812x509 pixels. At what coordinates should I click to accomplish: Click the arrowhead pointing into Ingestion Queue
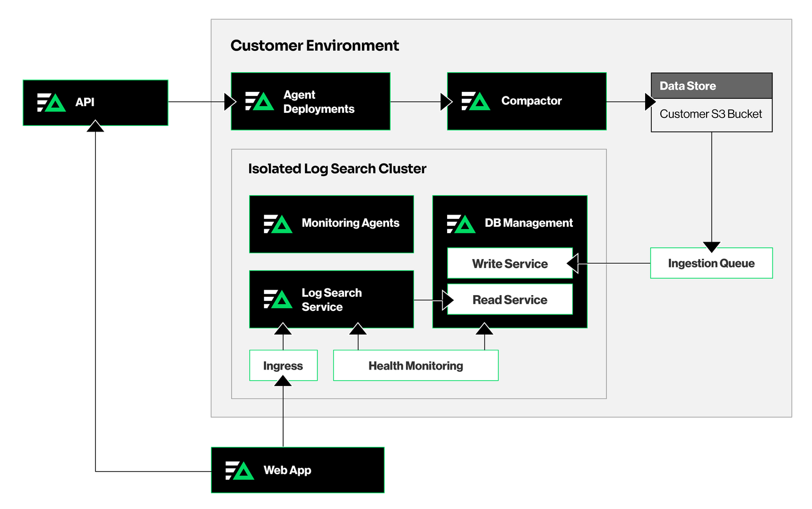click(x=712, y=247)
